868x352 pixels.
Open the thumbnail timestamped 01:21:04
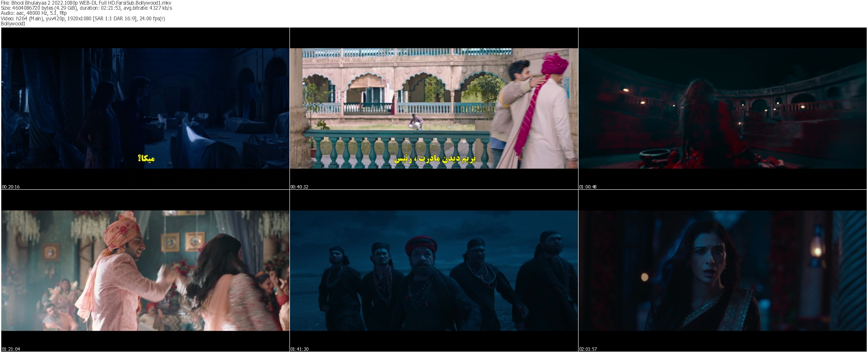click(x=145, y=271)
